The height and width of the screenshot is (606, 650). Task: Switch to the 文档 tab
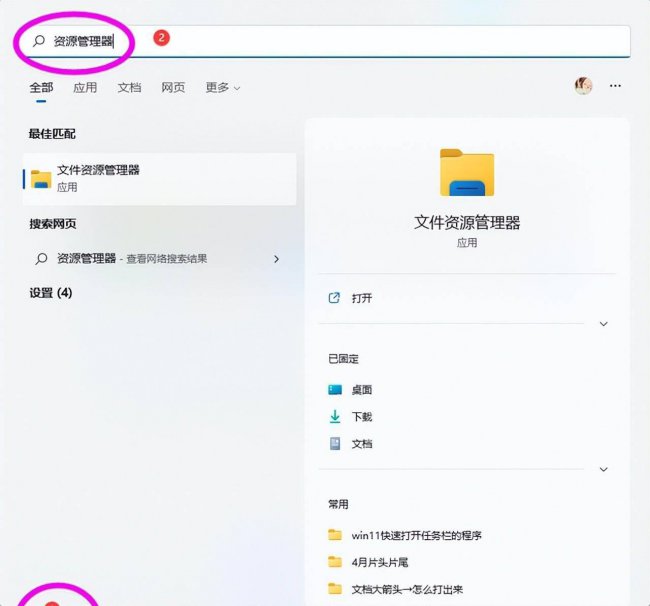pos(129,87)
